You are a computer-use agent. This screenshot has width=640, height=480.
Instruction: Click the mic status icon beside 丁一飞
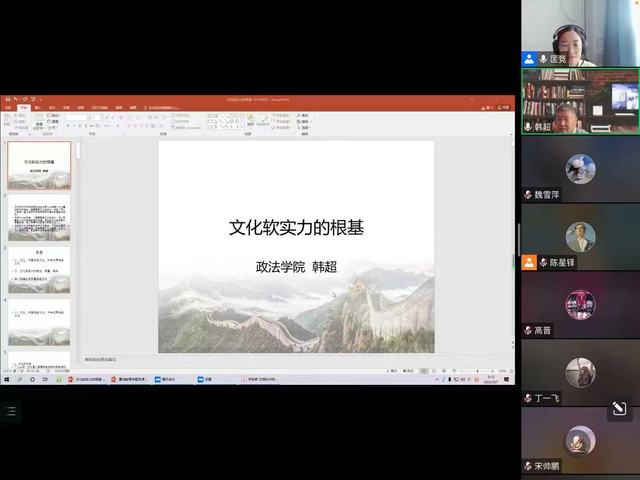tap(528, 398)
